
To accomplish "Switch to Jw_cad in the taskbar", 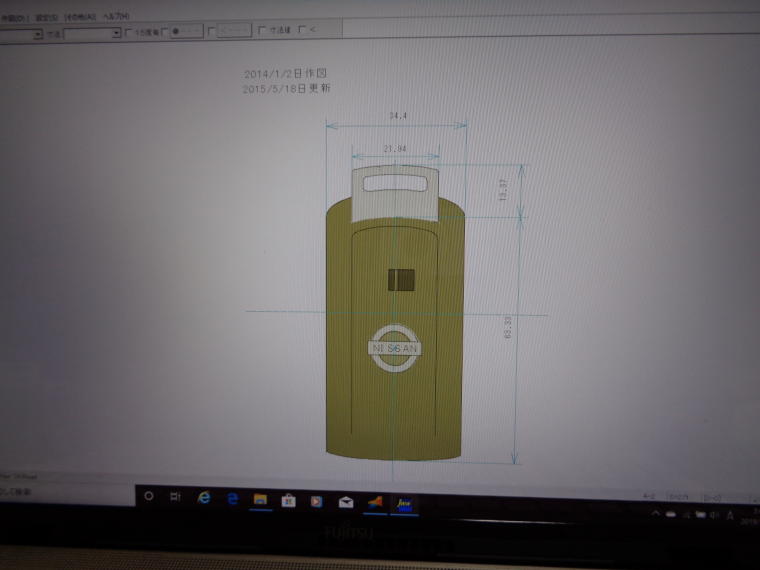I will (x=404, y=505).
